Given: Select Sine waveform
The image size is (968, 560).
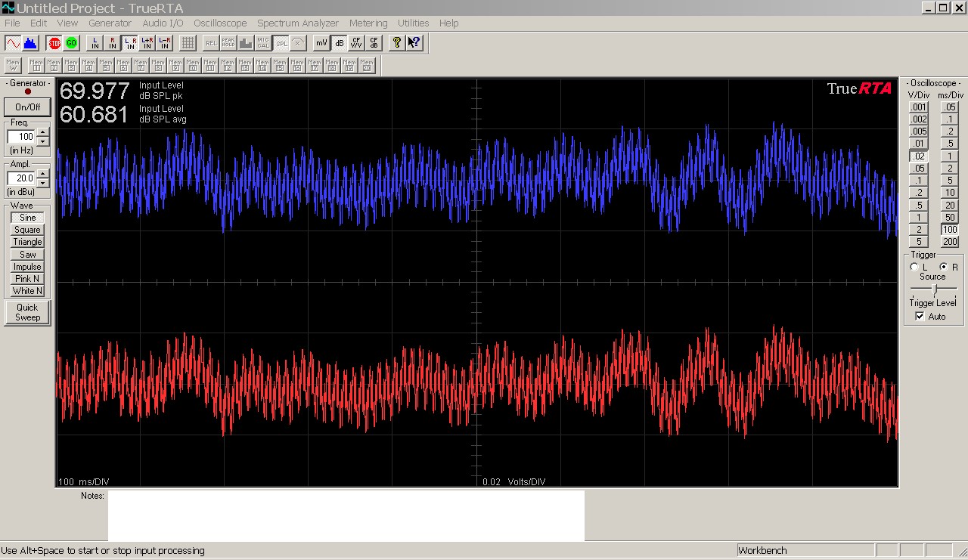Looking at the screenshot, I should pos(27,218).
